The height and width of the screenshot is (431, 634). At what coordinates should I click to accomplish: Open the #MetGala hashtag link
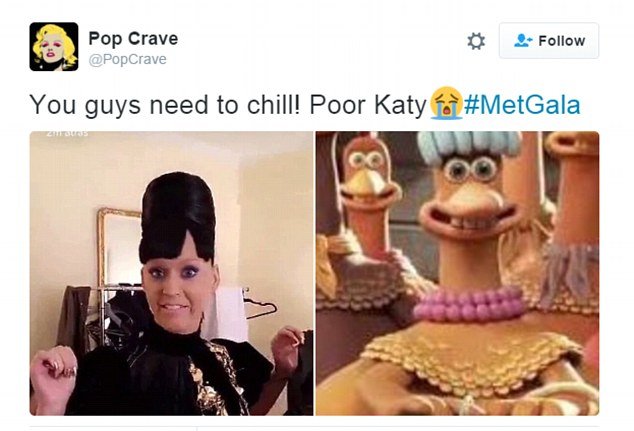tap(522, 105)
